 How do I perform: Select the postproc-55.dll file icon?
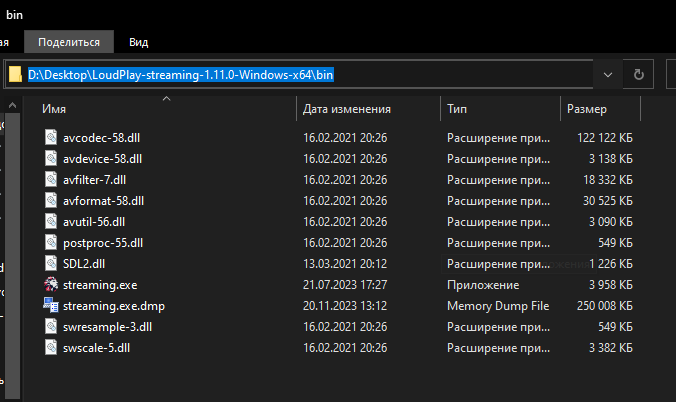pyautogui.click(x=51, y=242)
